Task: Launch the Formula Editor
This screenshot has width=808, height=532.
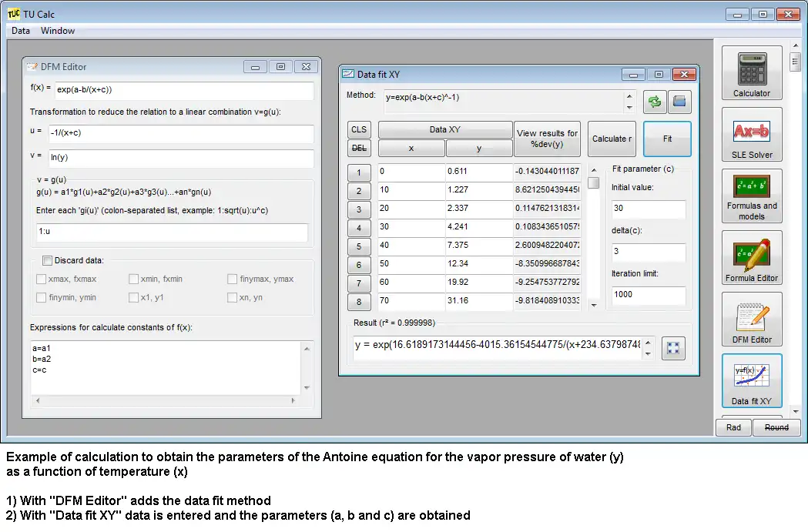Action: tap(751, 257)
